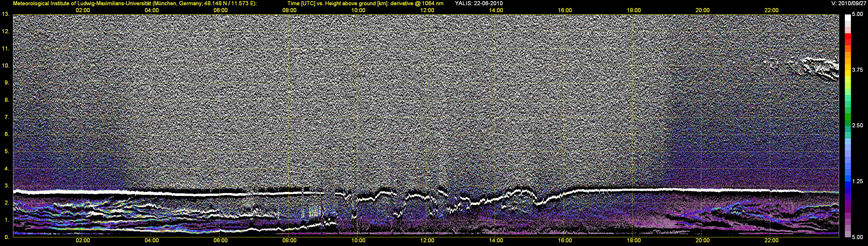This screenshot has height=246, width=868.
Task: Click the 0. height axis label
Action: pyautogui.click(x=7, y=237)
